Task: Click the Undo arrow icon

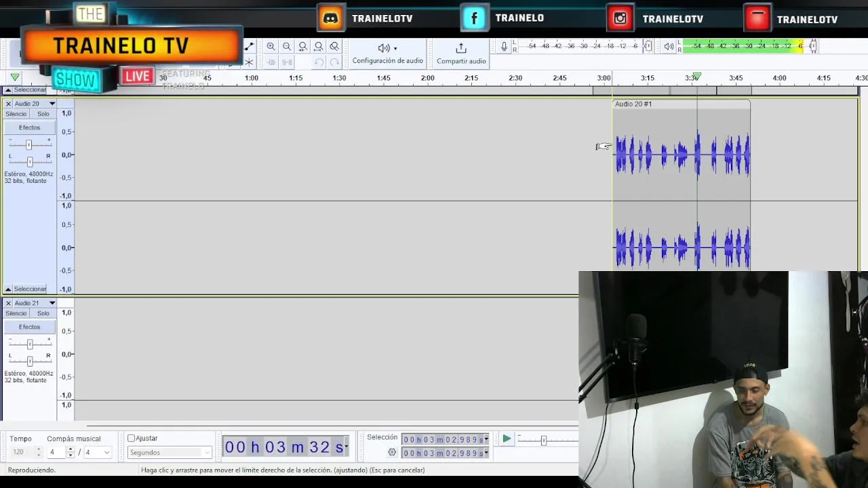Action: [x=319, y=62]
